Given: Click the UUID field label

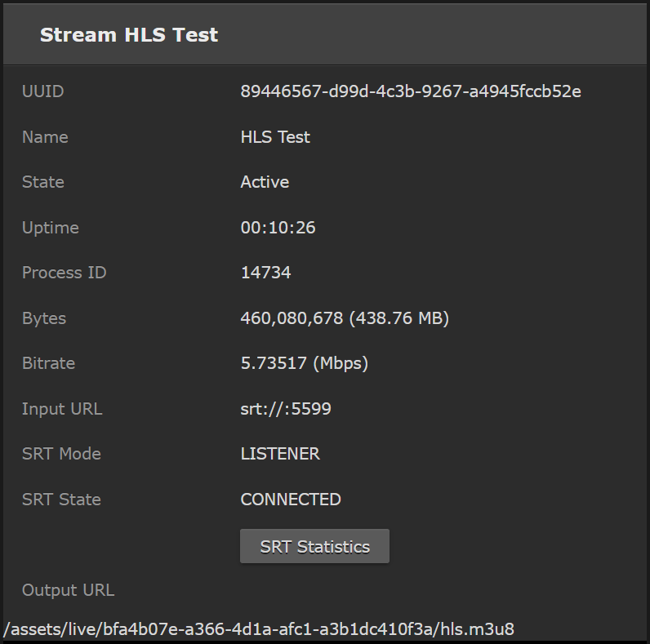Looking at the screenshot, I should point(42,91).
